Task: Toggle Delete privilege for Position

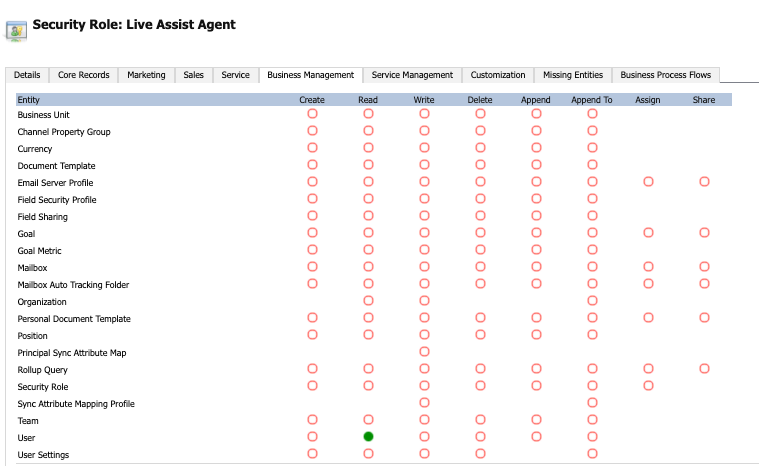Action: [480, 334]
